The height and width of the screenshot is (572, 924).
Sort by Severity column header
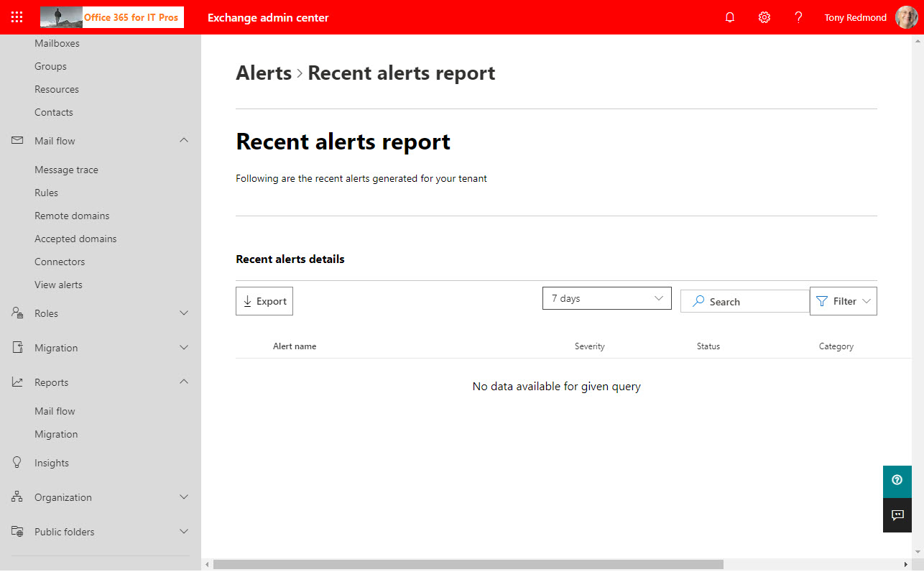tap(589, 346)
